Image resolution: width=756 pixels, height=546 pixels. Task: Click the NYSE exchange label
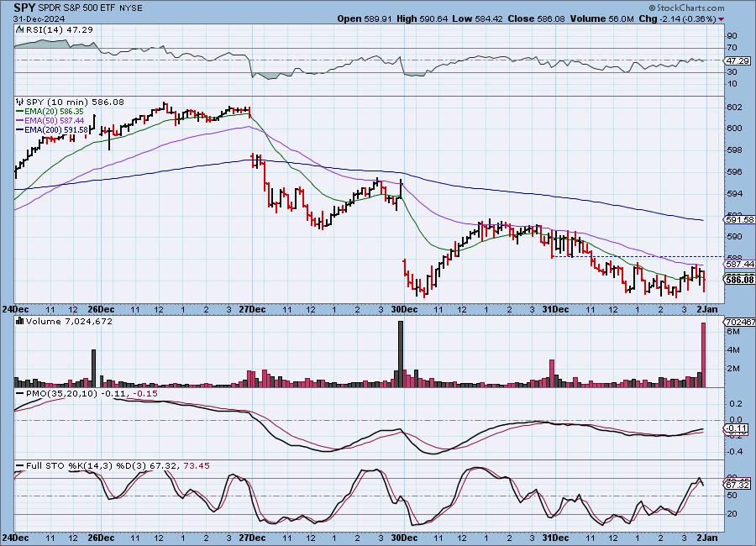tap(129, 8)
